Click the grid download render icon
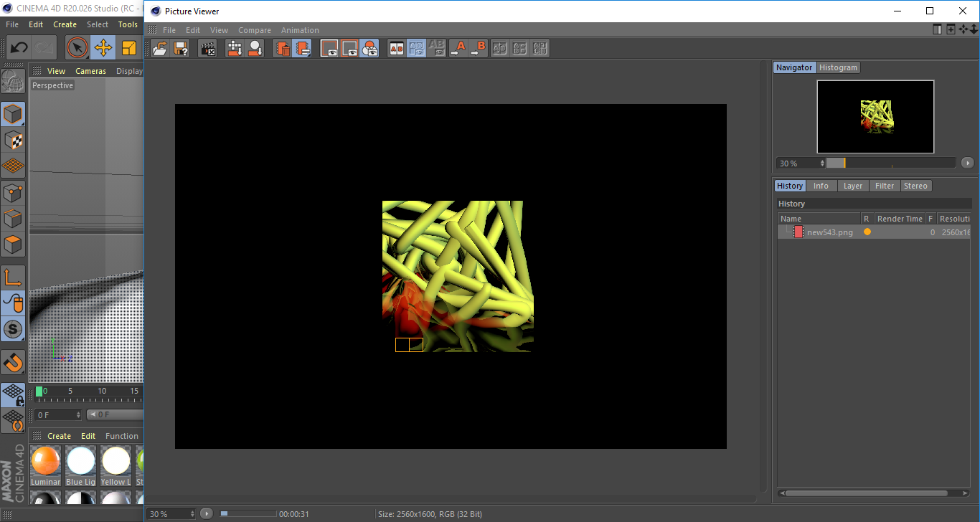The height and width of the screenshot is (522, 980). pyautogui.click(x=235, y=48)
